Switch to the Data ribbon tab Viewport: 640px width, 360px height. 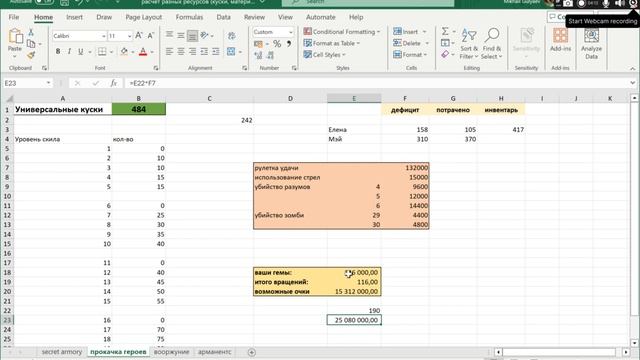tap(223, 17)
